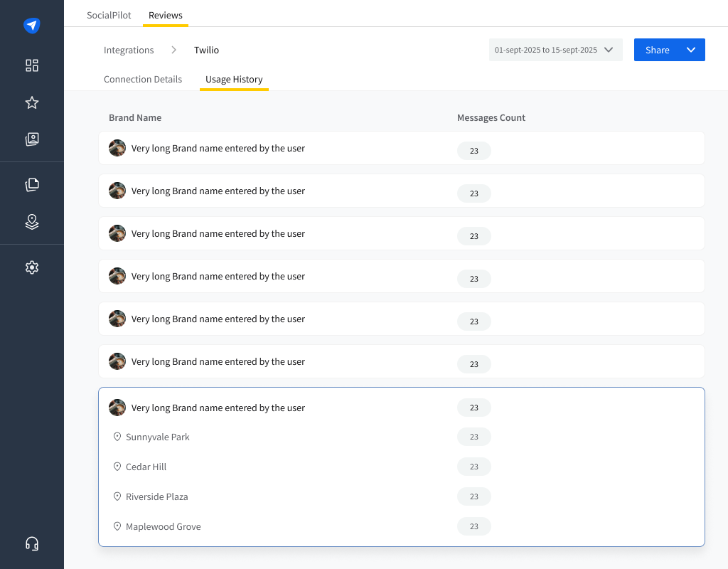Click the headset support icon

31,543
